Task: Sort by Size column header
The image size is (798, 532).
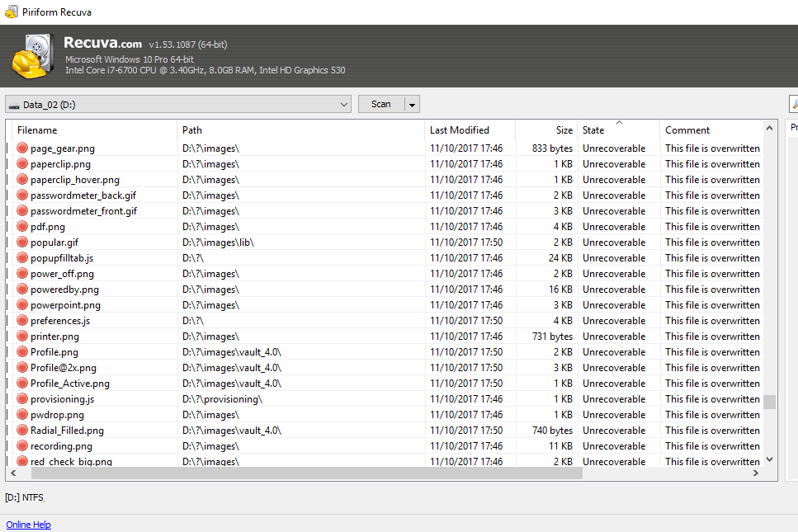Action: tap(564, 130)
